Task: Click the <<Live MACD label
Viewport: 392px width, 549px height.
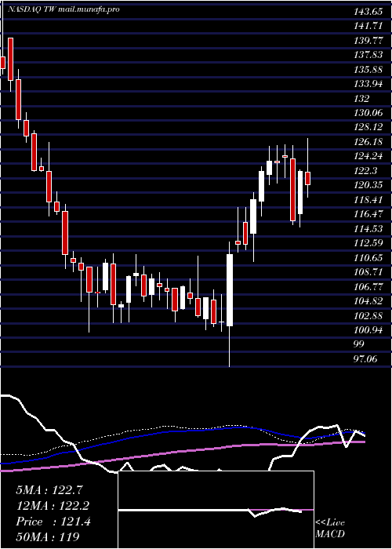Action: (x=330, y=528)
